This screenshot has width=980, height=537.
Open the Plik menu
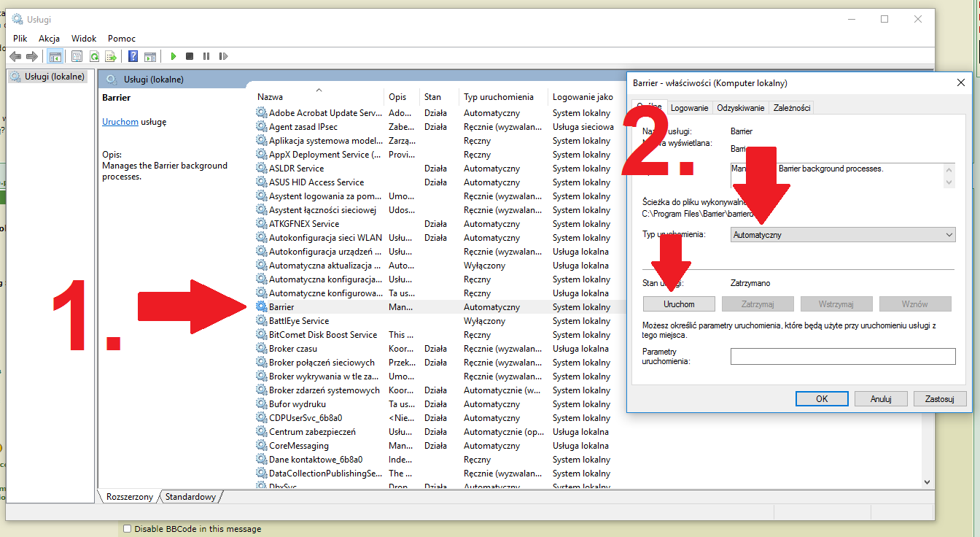point(20,39)
